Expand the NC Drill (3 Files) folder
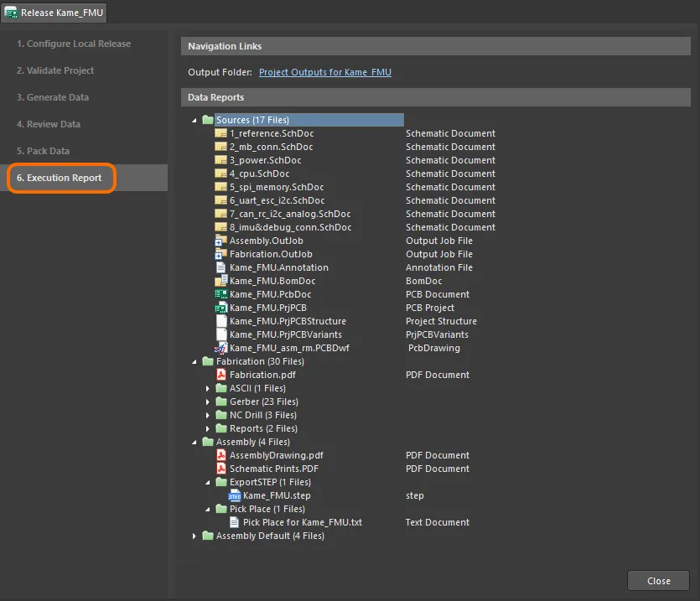Viewport: 700px width, 601px height. pyautogui.click(x=207, y=415)
